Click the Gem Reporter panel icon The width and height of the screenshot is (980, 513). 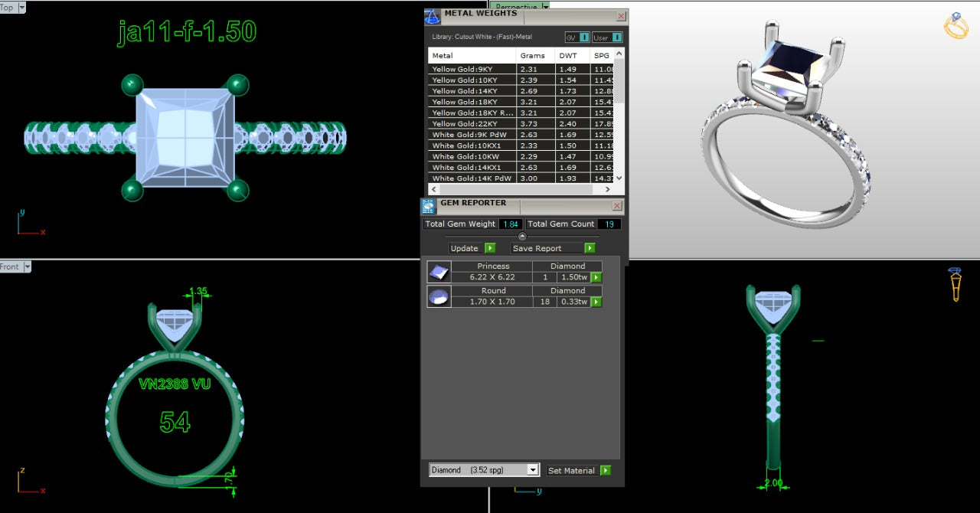(428, 206)
